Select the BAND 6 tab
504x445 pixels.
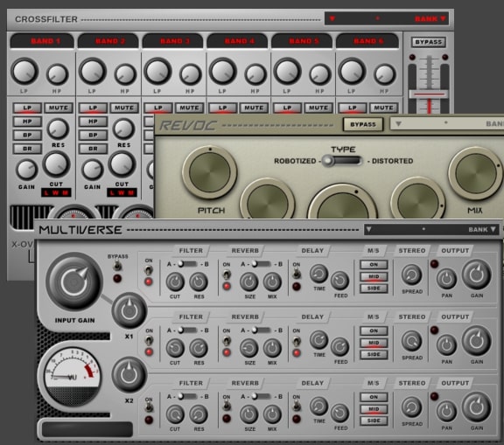[367, 41]
